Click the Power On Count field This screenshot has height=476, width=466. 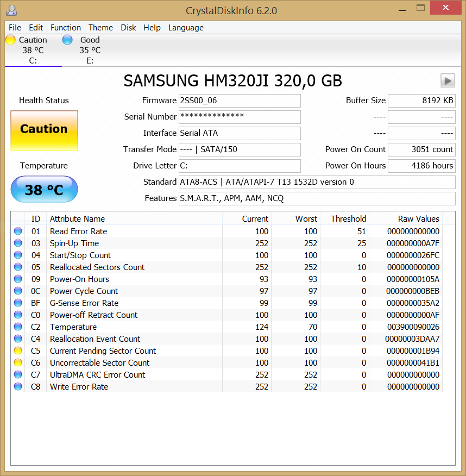[x=421, y=149]
